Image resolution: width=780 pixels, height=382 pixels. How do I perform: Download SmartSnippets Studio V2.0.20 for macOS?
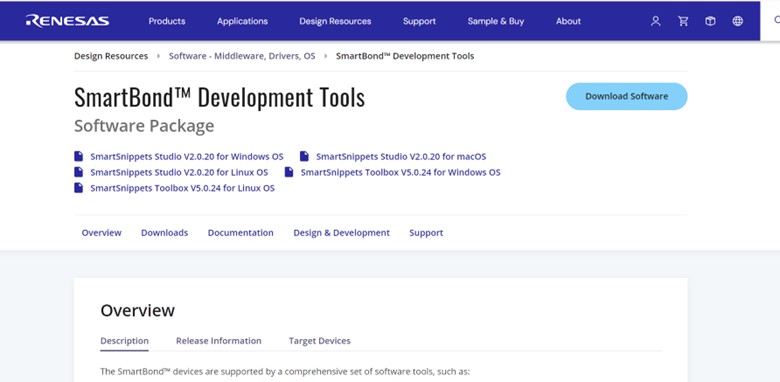click(401, 157)
